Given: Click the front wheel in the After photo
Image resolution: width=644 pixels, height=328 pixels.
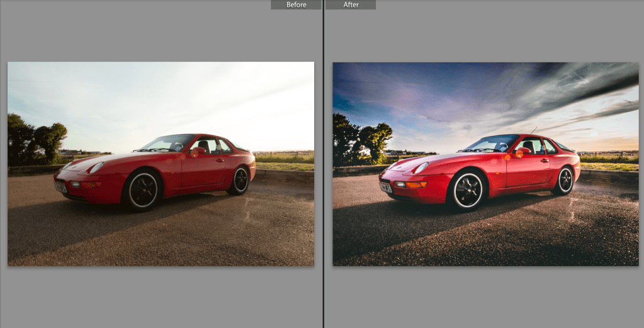Looking at the screenshot, I should (468, 189).
